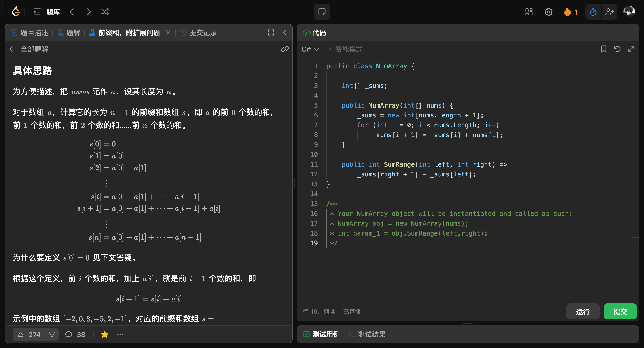Click the green 提交 submit button

(x=620, y=312)
